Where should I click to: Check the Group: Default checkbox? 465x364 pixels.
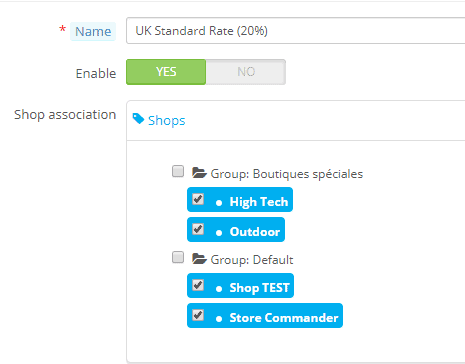pyautogui.click(x=178, y=257)
